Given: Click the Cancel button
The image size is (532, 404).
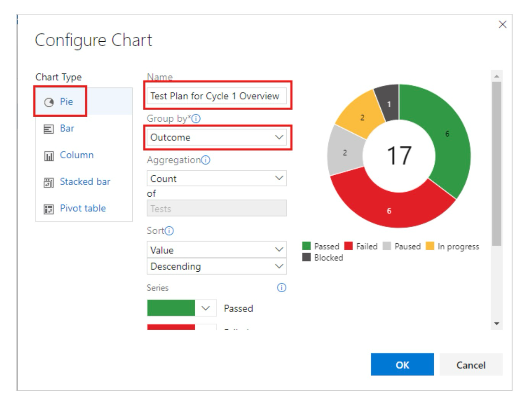Looking at the screenshot, I should tap(470, 365).
